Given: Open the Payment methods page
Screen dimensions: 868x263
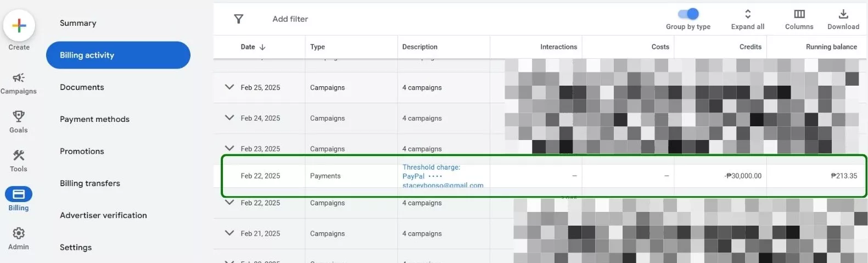Looking at the screenshot, I should click(94, 119).
